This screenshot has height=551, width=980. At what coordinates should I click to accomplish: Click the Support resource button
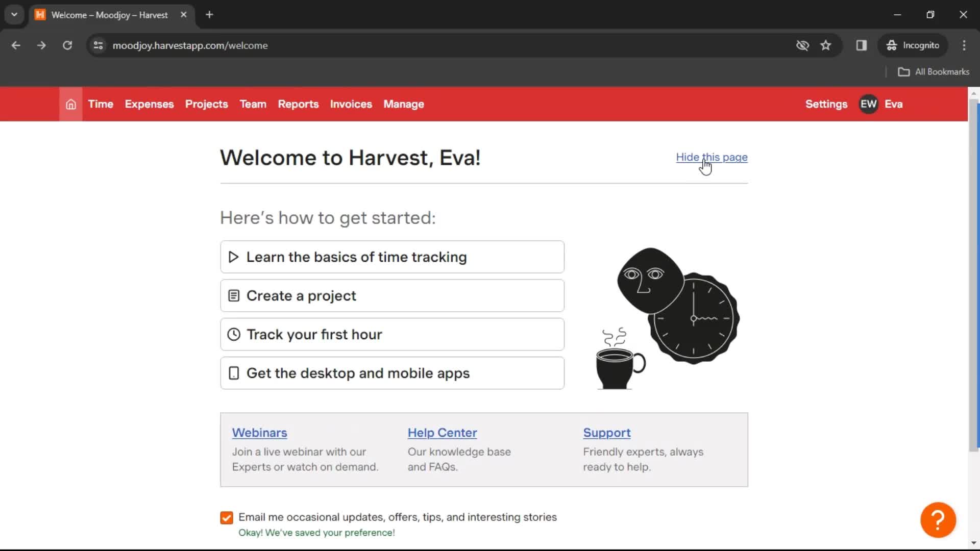point(607,433)
